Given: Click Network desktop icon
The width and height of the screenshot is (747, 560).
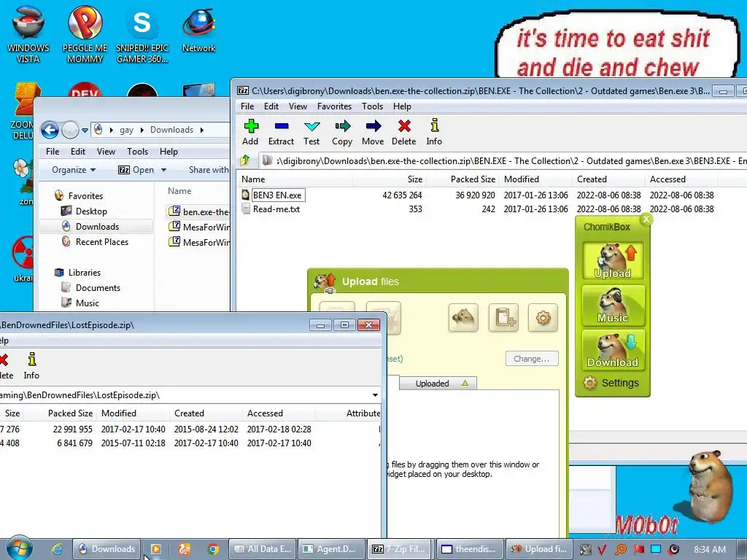Looking at the screenshot, I should pos(198,28).
